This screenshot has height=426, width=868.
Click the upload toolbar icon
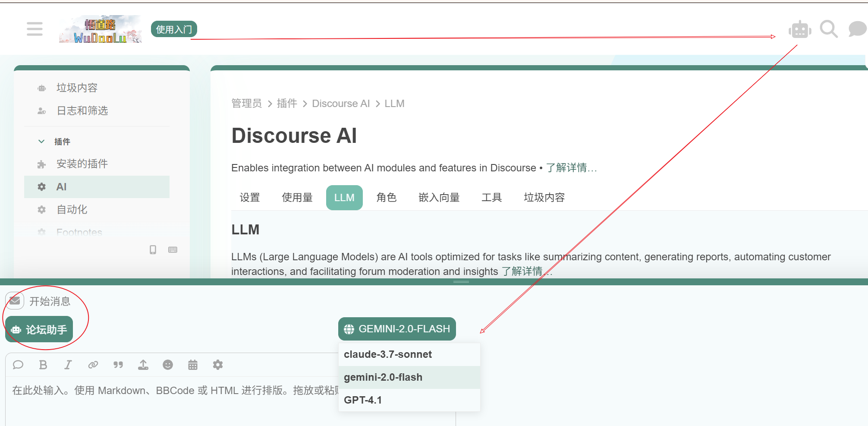tap(143, 365)
